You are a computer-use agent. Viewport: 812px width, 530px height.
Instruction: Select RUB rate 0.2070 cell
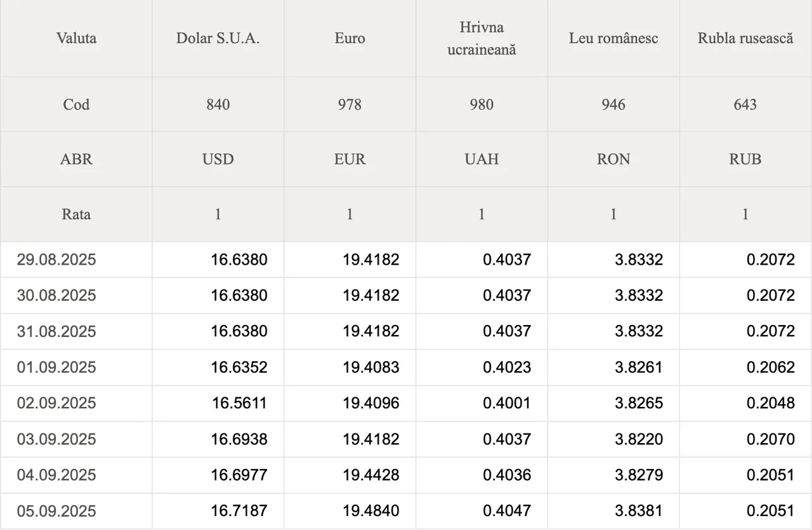pyautogui.click(x=745, y=439)
